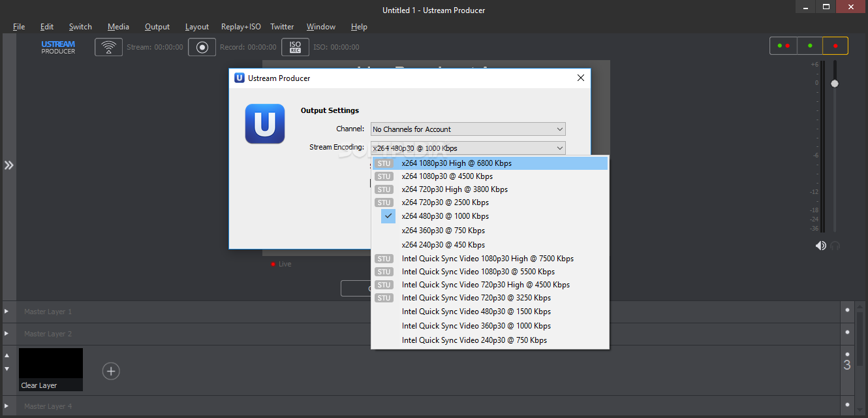Select the single green dot layout
This screenshot has width=868, height=418.
coord(810,46)
